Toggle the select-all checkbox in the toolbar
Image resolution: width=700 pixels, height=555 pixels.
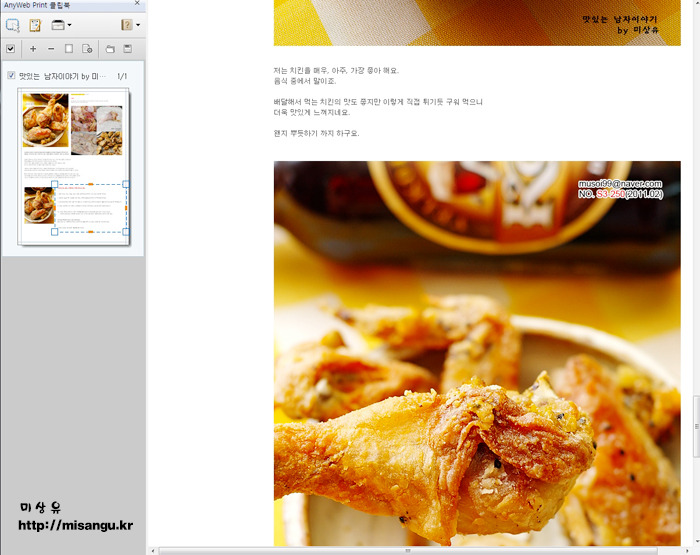[x=11, y=49]
